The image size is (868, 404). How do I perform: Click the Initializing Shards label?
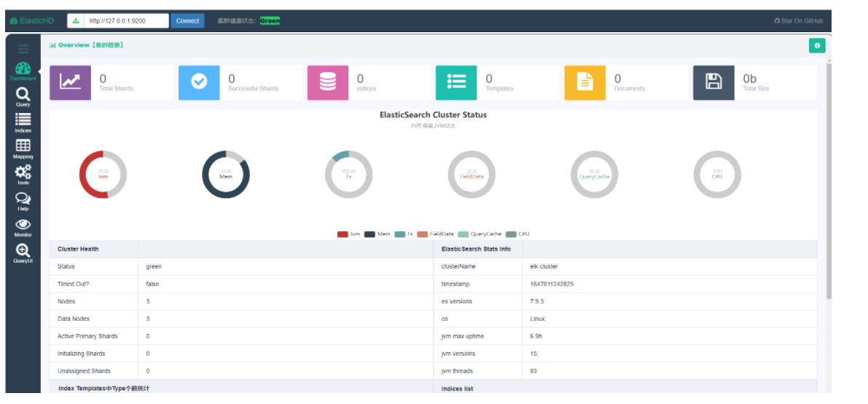pos(82,354)
